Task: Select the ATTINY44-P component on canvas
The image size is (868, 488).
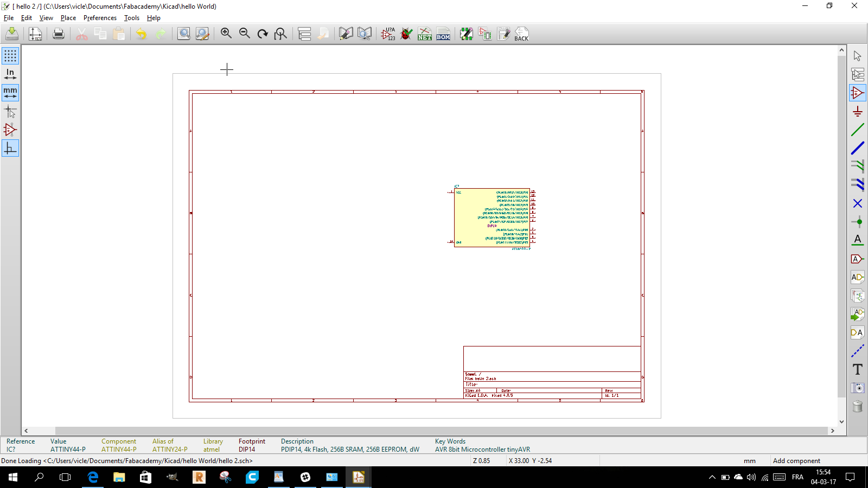Action: coord(492,217)
